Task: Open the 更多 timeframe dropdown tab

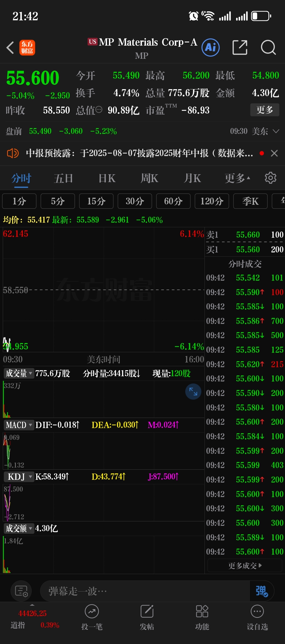Action: click(x=237, y=178)
